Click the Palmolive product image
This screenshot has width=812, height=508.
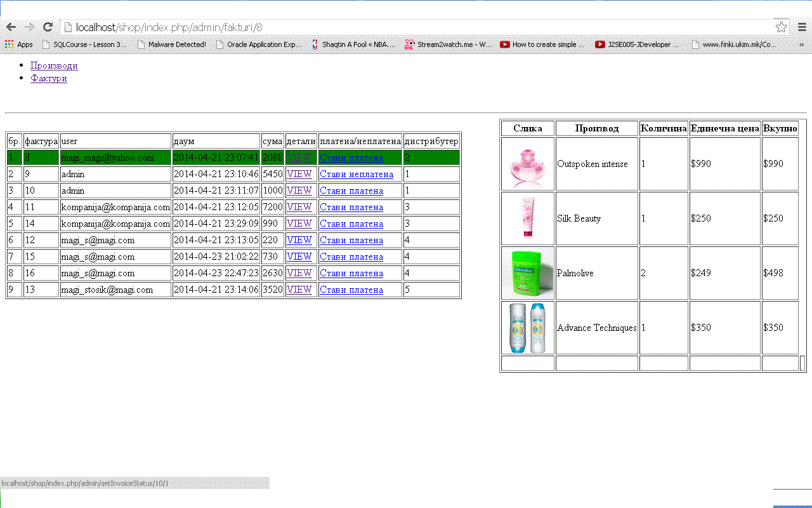[527, 273]
